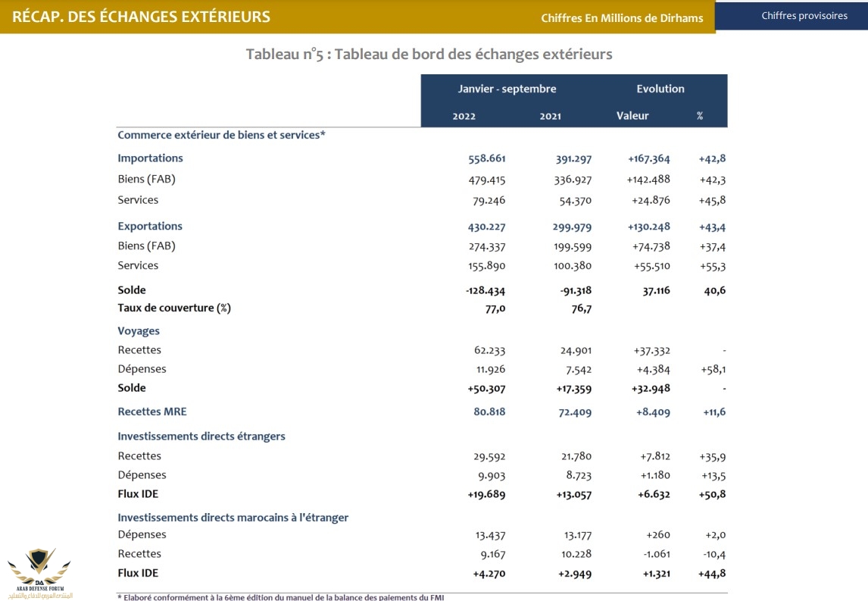Click the 2022 Recettes MRE value 80.818
The height and width of the screenshot is (601, 868).
tap(489, 412)
